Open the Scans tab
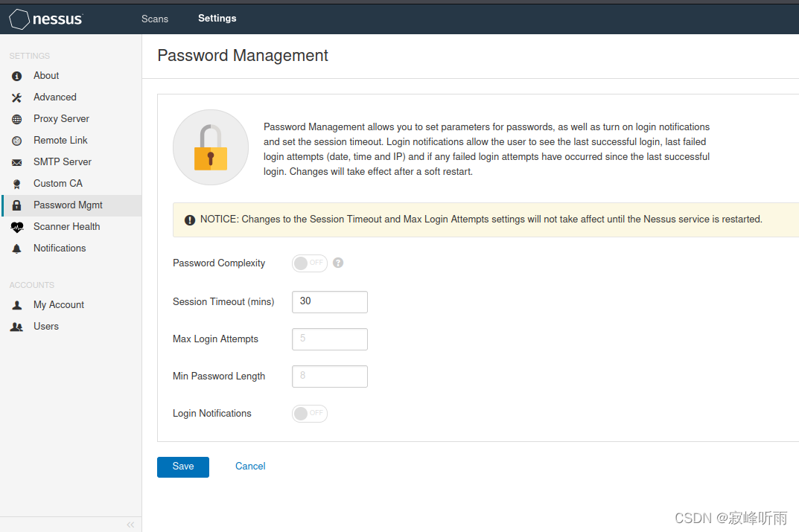This screenshot has width=799, height=532. [x=154, y=19]
